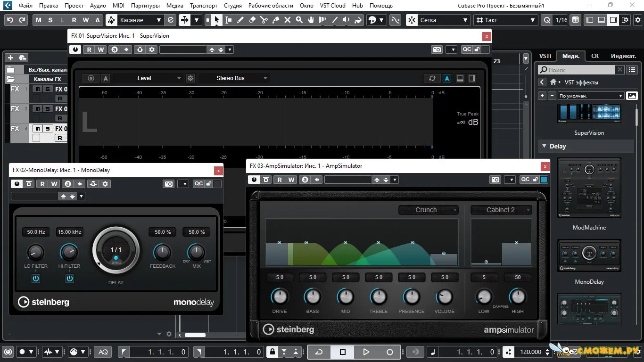Open the Проект menu
644x362 pixels.
pyautogui.click(x=74, y=6)
